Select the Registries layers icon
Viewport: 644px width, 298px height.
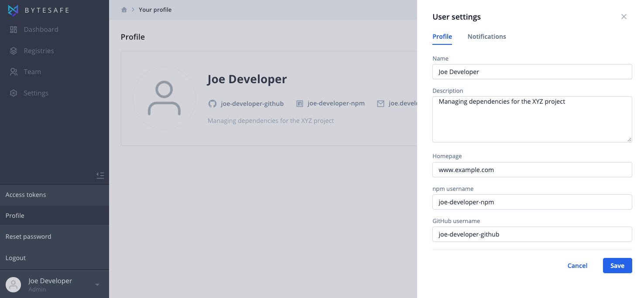[14, 51]
